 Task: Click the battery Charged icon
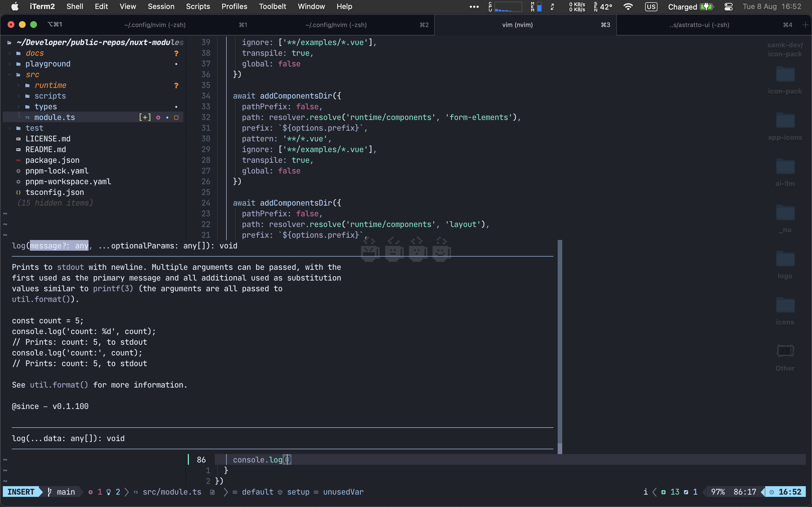pyautogui.click(x=706, y=7)
